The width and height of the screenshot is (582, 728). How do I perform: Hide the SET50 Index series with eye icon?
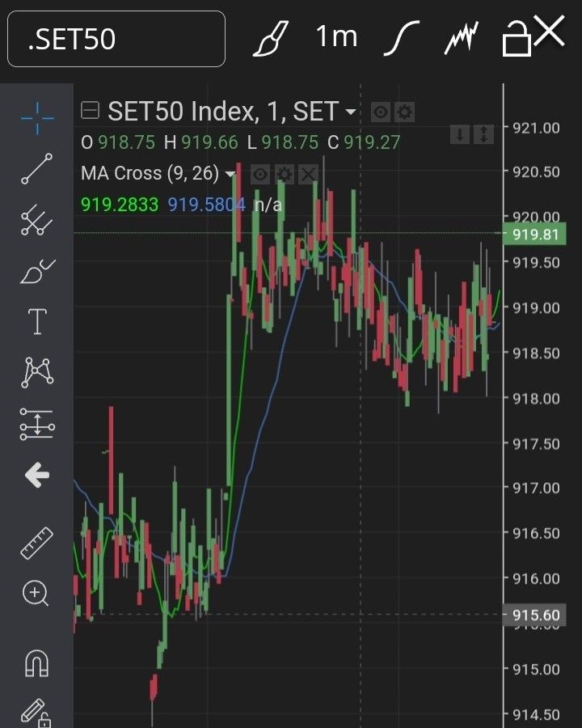coord(380,112)
